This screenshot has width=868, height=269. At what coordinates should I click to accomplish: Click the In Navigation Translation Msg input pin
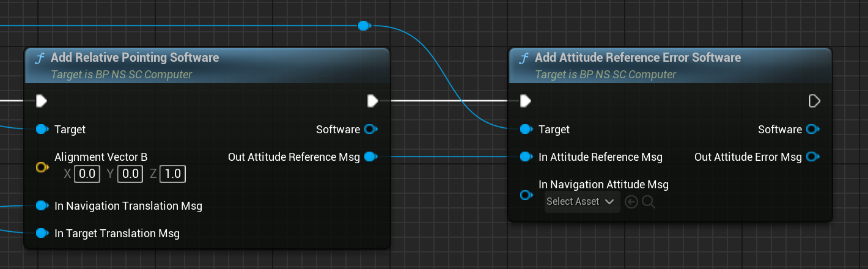42,206
